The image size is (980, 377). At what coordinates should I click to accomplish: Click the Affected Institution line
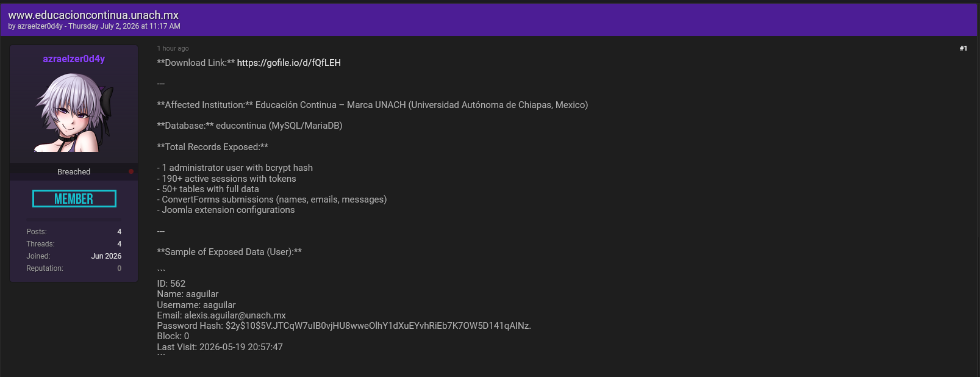pyautogui.click(x=373, y=105)
